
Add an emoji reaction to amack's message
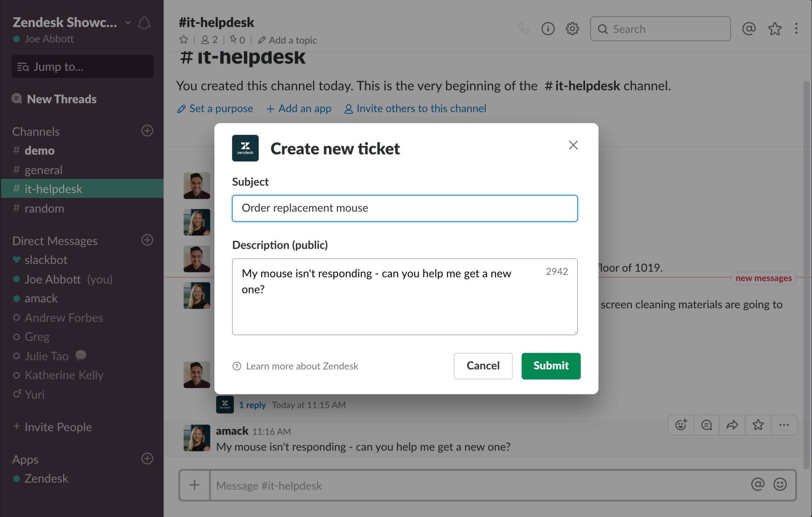click(x=681, y=425)
